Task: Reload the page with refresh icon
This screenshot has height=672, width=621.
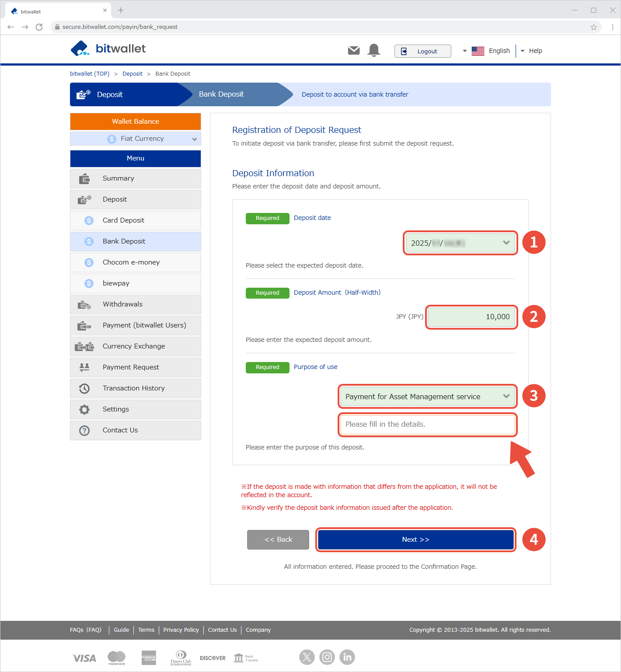Action: pyautogui.click(x=39, y=27)
